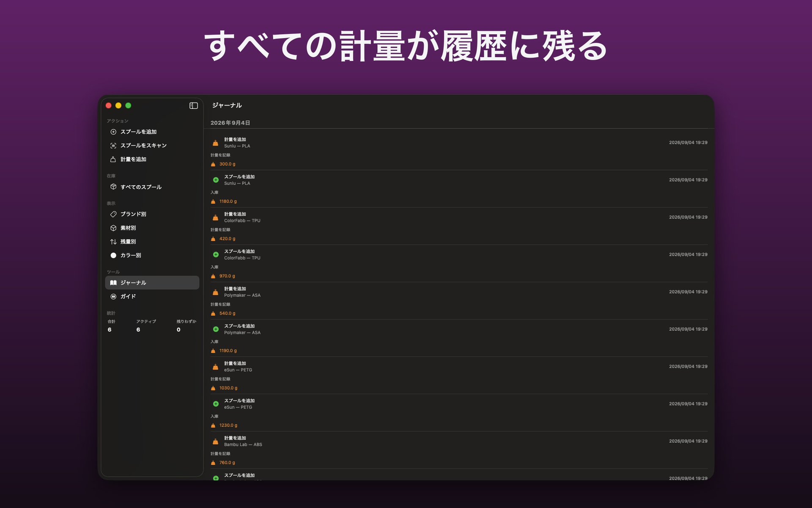Image resolution: width=812 pixels, height=508 pixels.
Task: Open スプールをスキャン in the sidebar
Action: pyautogui.click(x=152, y=146)
